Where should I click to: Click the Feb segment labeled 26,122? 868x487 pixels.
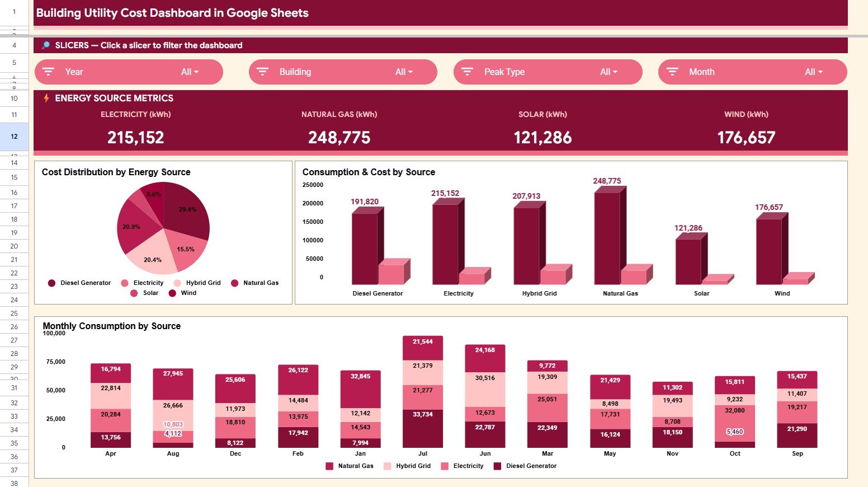pos(298,380)
